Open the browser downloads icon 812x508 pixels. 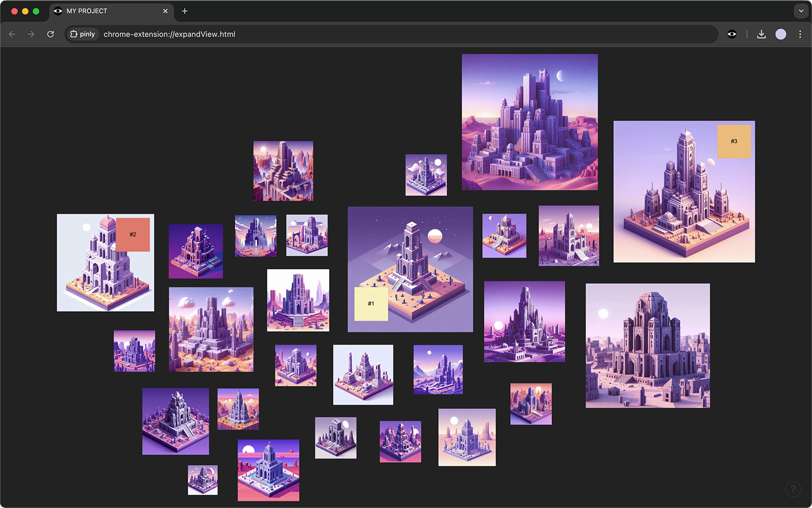[x=761, y=34]
